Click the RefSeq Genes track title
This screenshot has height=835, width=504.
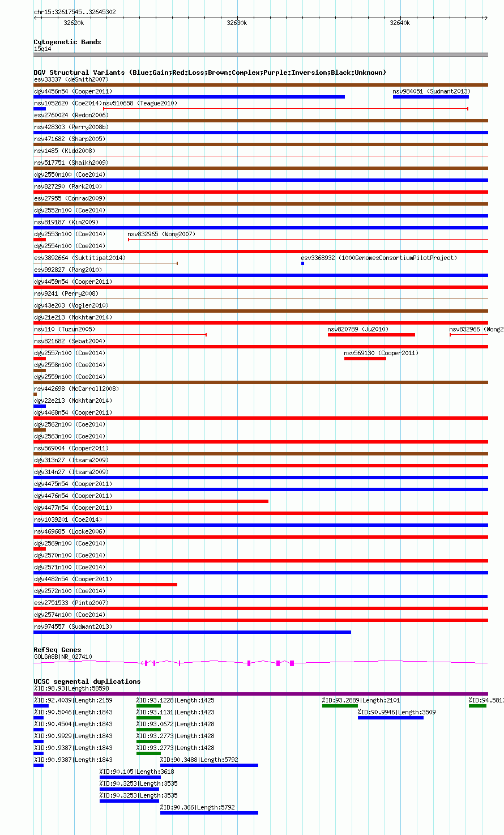57,650
